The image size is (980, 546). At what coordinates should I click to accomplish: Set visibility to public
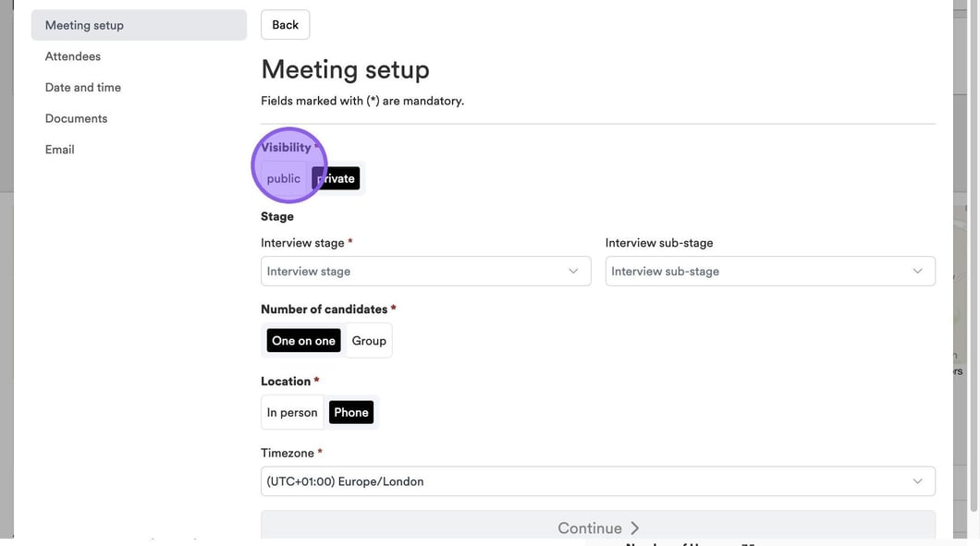283,178
